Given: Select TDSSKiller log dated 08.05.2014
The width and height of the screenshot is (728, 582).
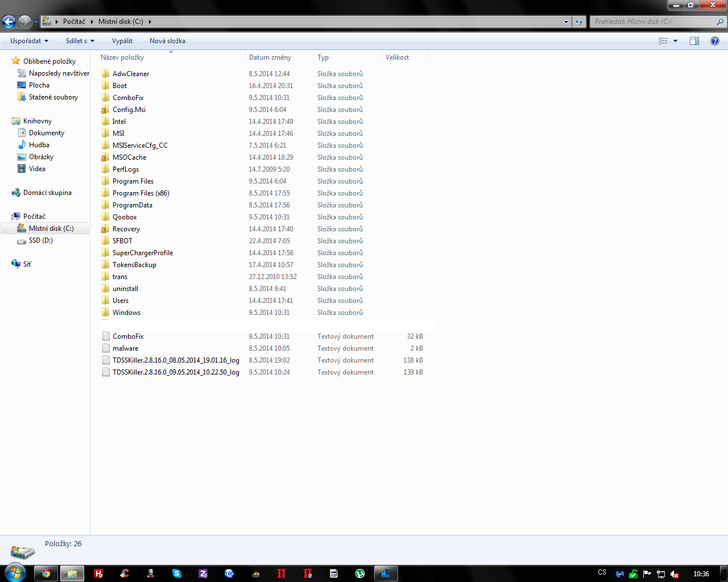Looking at the screenshot, I should [x=176, y=360].
